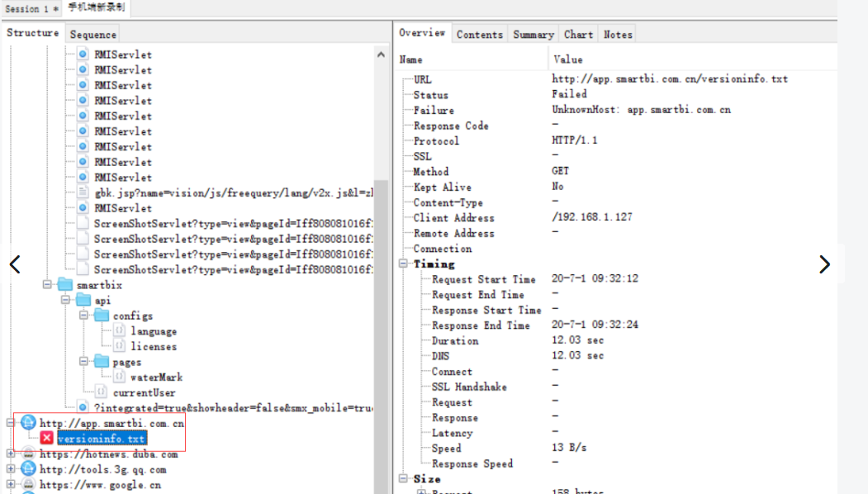Collapse the Timing section
868x494 pixels.
click(x=404, y=264)
